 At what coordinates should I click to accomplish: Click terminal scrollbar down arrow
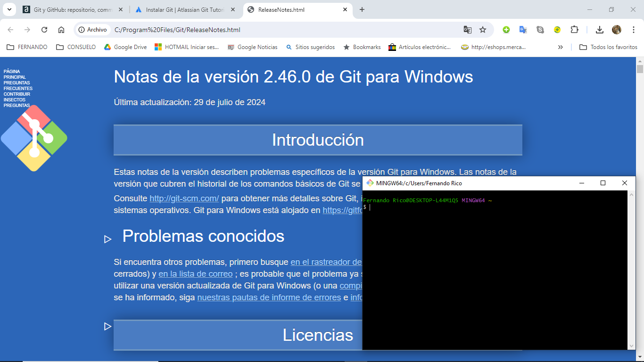[632, 346]
